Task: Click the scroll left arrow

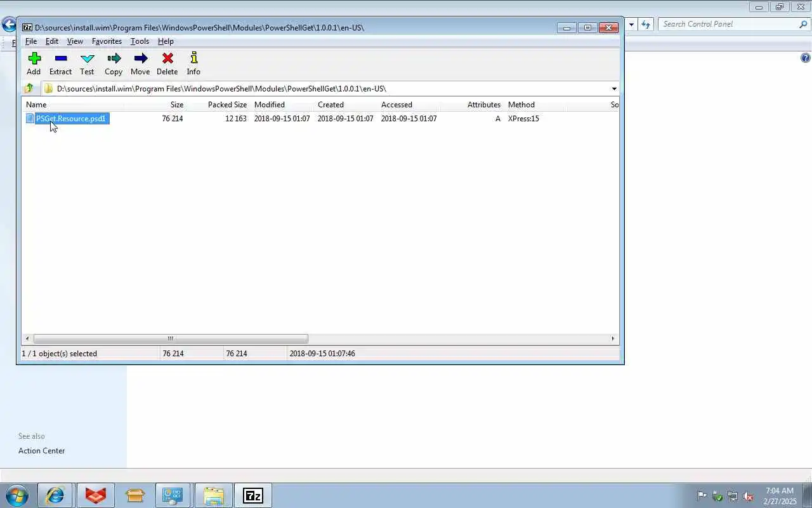Action: point(27,338)
